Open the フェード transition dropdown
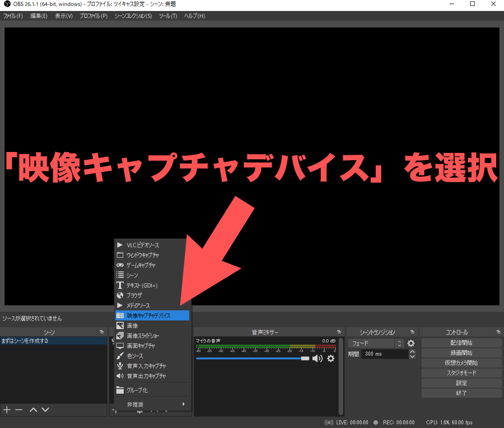The image size is (504, 428). [376, 343]
